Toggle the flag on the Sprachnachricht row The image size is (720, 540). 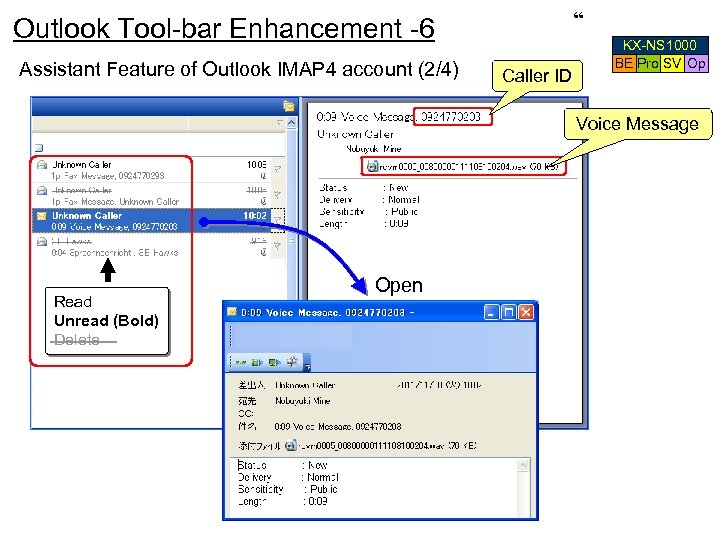(277, 246)
